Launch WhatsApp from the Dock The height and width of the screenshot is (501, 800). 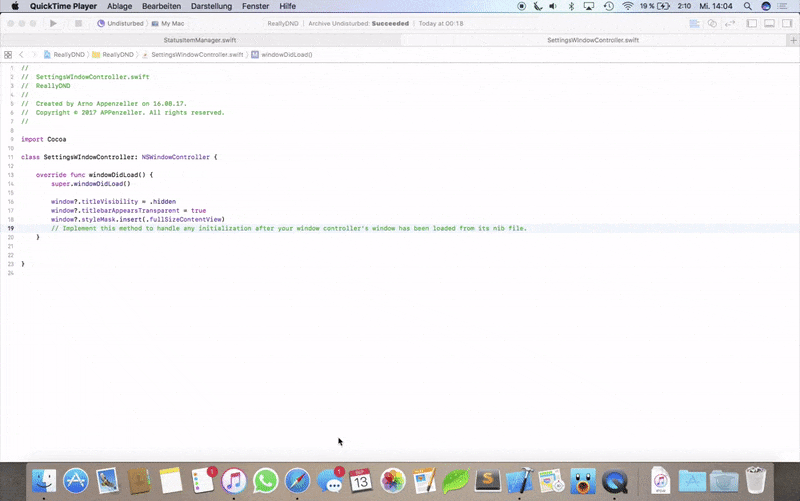click(x=265, y=482)
